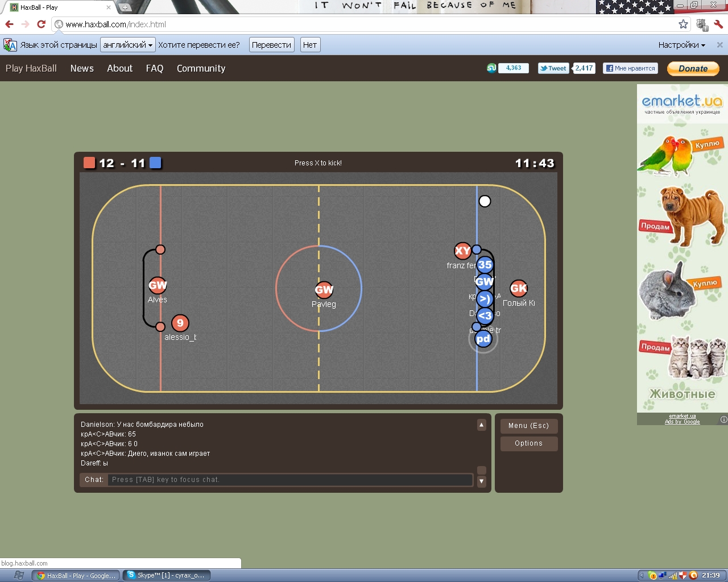
Task: Bookmark page with star icon
Action: 683,24
